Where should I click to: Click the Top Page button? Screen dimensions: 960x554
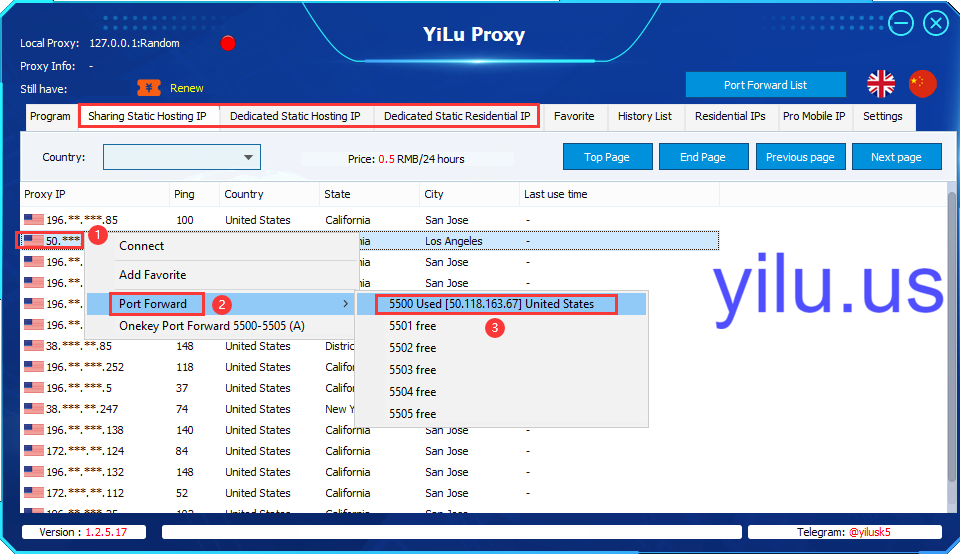click(607, 157)
